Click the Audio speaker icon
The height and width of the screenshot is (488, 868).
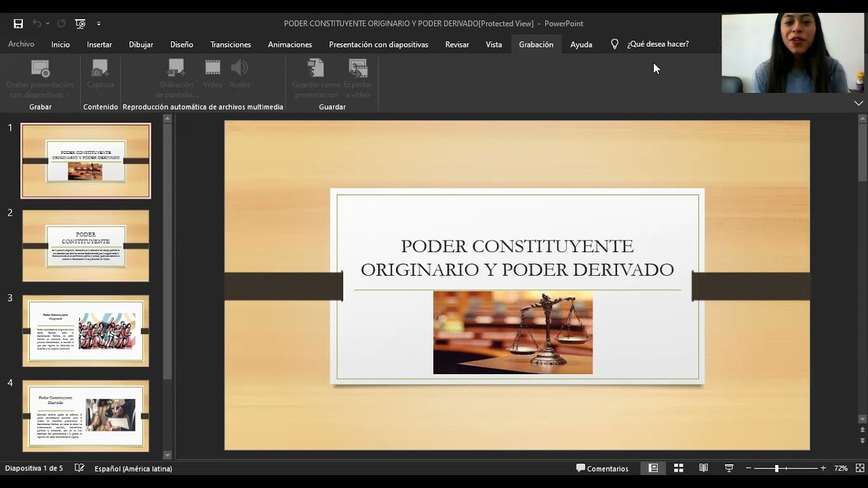[x=239, y=68]
